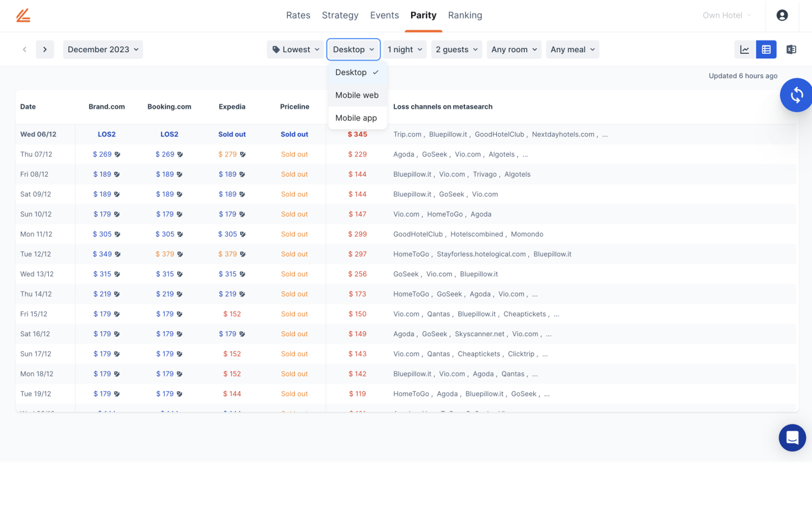The width and height of the screenshot is (812, 508).
Task: Click the $ 297 metasearch price
Action: 357,254
